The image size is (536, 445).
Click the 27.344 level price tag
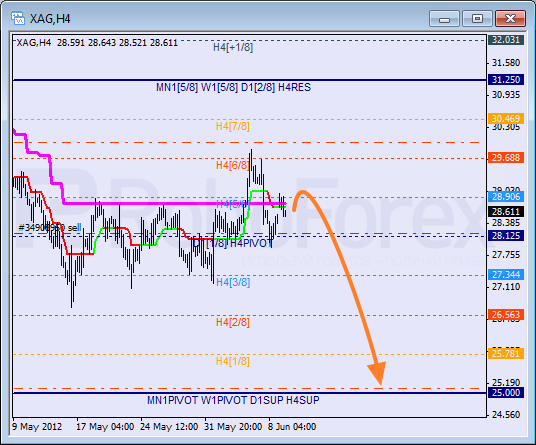point(506,274)
